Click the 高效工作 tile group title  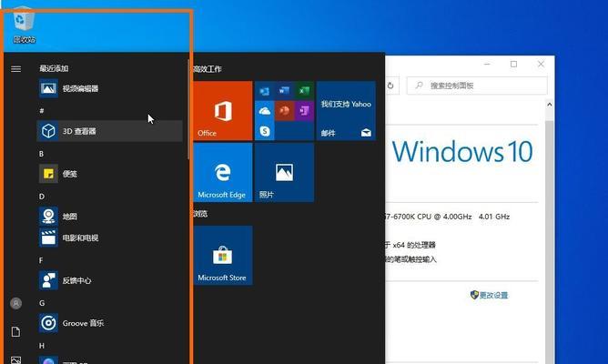[x=208, y=69]
